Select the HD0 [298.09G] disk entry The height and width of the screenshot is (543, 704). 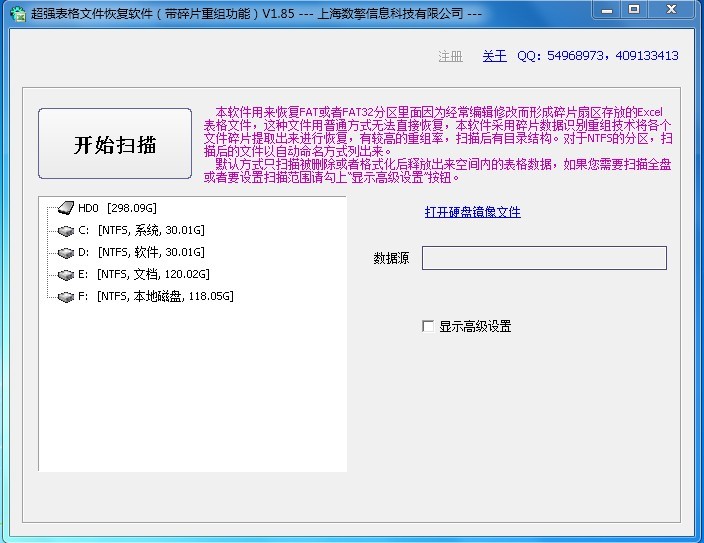(118, 208)
